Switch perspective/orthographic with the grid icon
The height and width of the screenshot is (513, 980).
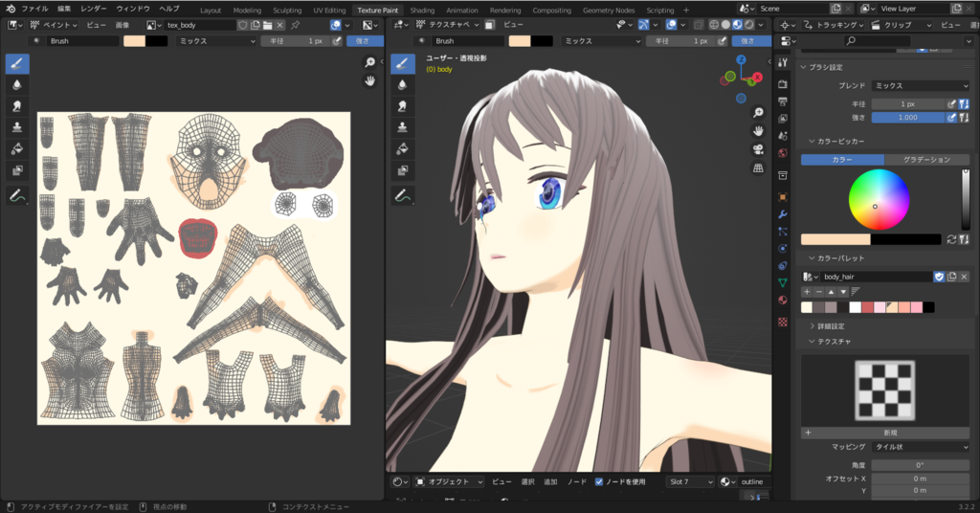(758, 168)
